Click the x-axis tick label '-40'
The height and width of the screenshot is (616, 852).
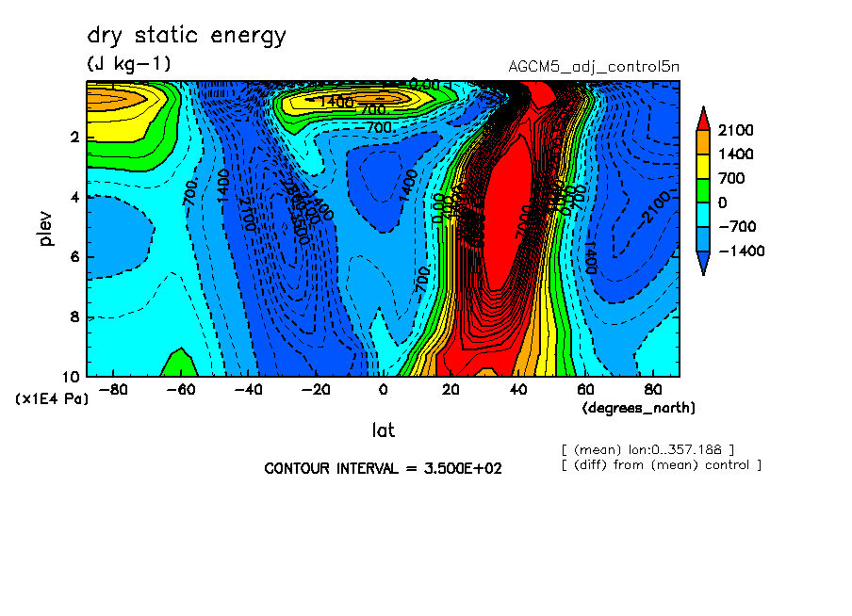click(248, 390)
